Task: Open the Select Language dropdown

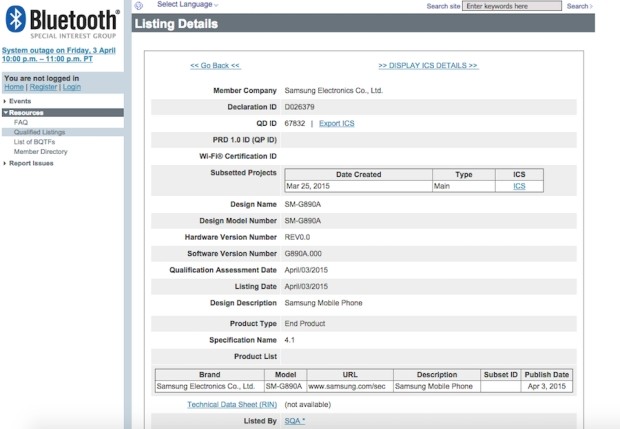Action: [x=187, y=5]
